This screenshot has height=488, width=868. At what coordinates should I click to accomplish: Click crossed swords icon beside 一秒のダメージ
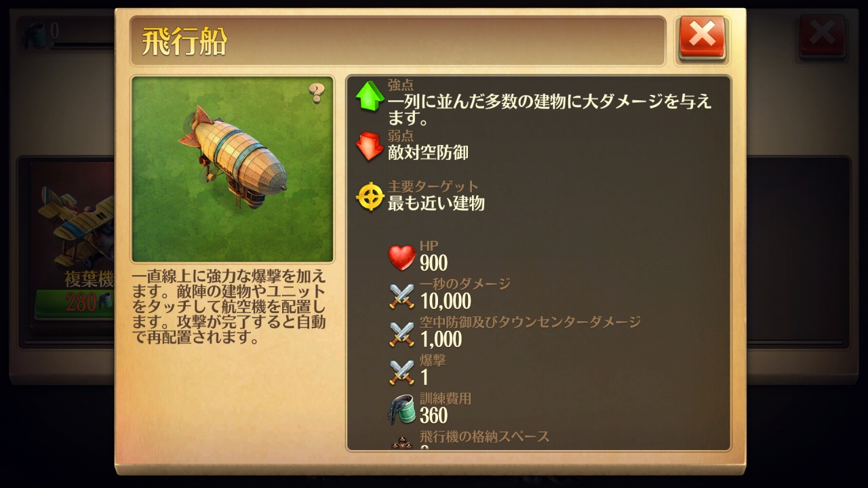click(401, 296)
